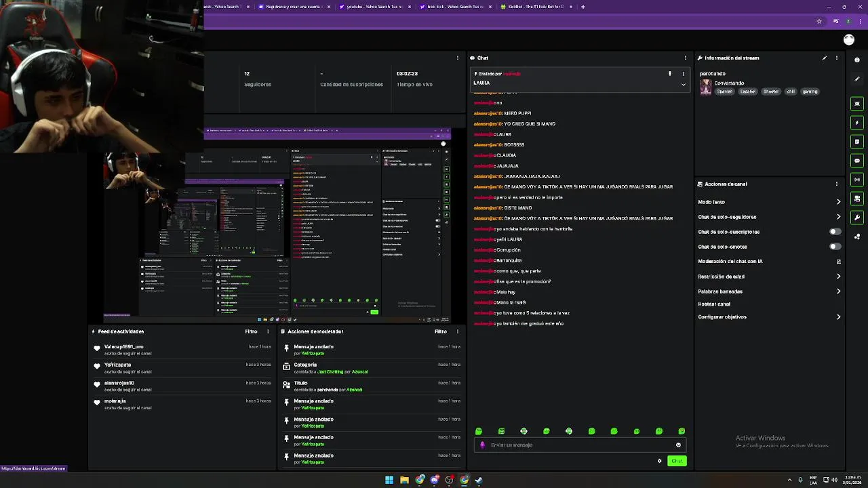Expand the pinned LAURA message chevron
The height and width of the screenshot is (488, 868).
pyautogui.click(x=683, y=84)
